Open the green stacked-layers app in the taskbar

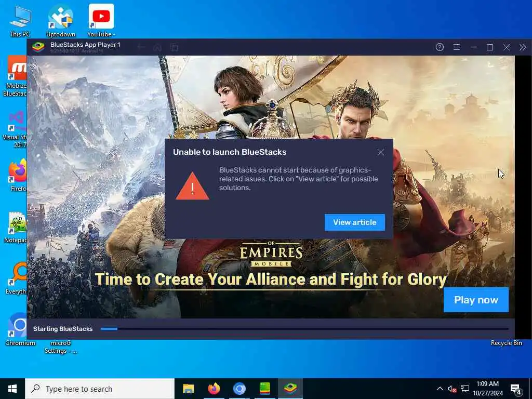[264, 389]
